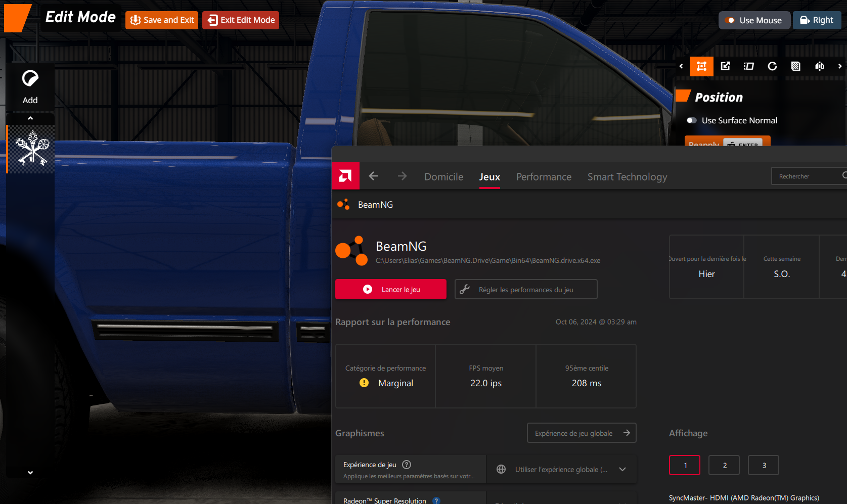Click the orange Edit Mode logo
The image size is (847, 504).
pos(17,18)
